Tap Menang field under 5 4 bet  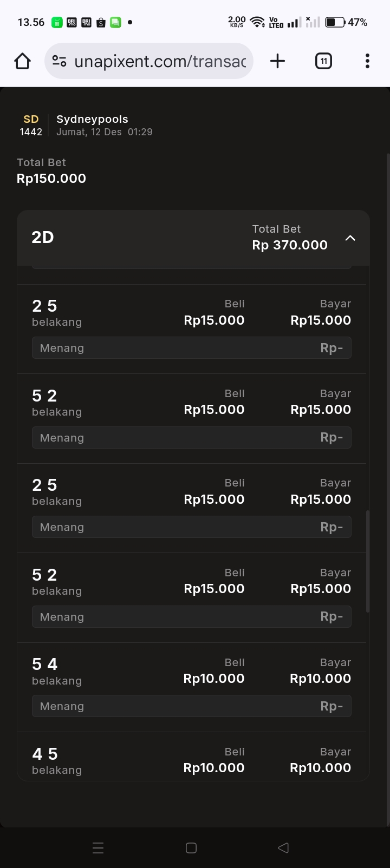pos(192,706)
